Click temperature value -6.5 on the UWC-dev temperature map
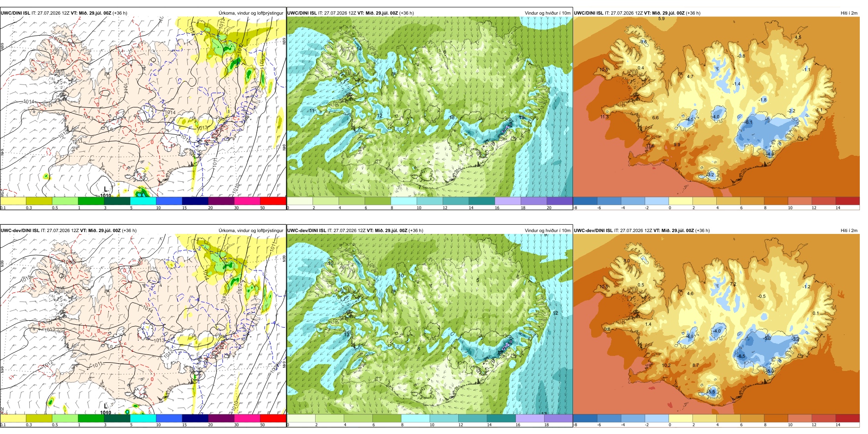868x434 pixels. (x=741, y=356)
